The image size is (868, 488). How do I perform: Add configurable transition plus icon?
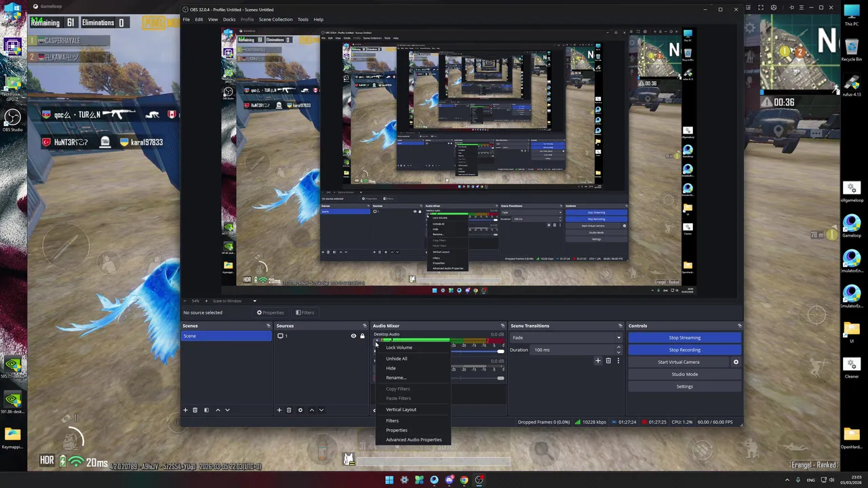[x=597, y=361]
